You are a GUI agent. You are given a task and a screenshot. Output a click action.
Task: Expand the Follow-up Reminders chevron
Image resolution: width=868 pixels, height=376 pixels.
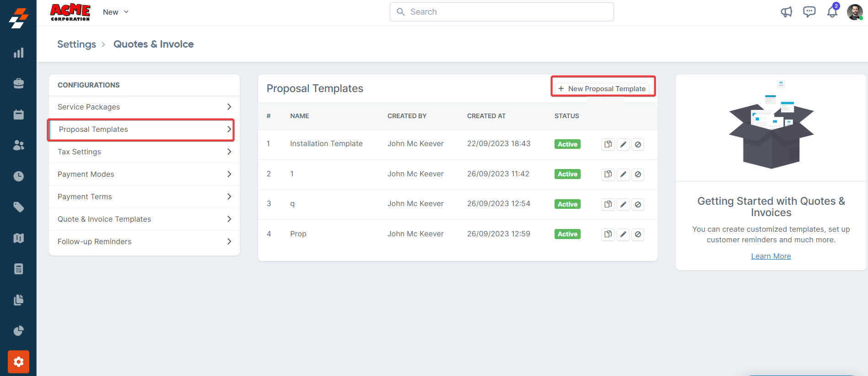pyautogui.click(x=229, y=241)
